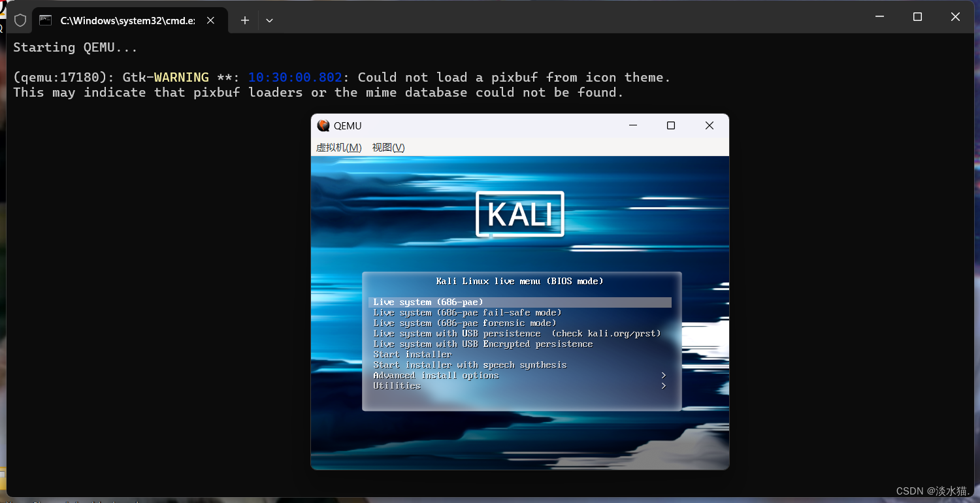Image resolution: width=980 pixels, height=503 pixels.
Task: Maximize the QEMU window
Action: [x=670, y=125]
